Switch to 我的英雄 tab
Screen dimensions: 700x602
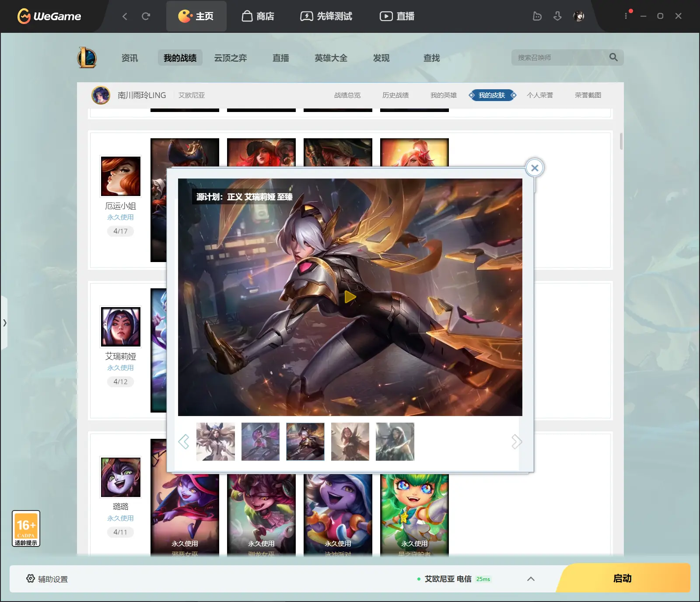coord(444,95)
